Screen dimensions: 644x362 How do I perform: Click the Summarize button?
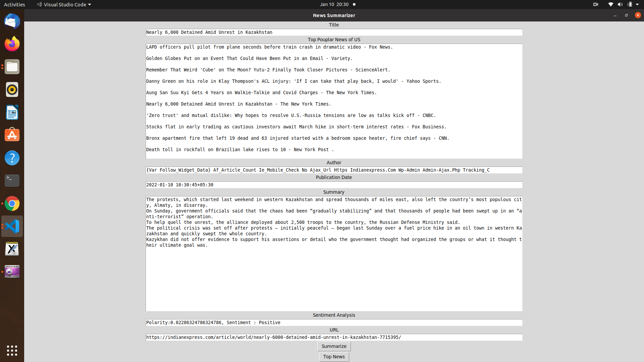point(334,346)
